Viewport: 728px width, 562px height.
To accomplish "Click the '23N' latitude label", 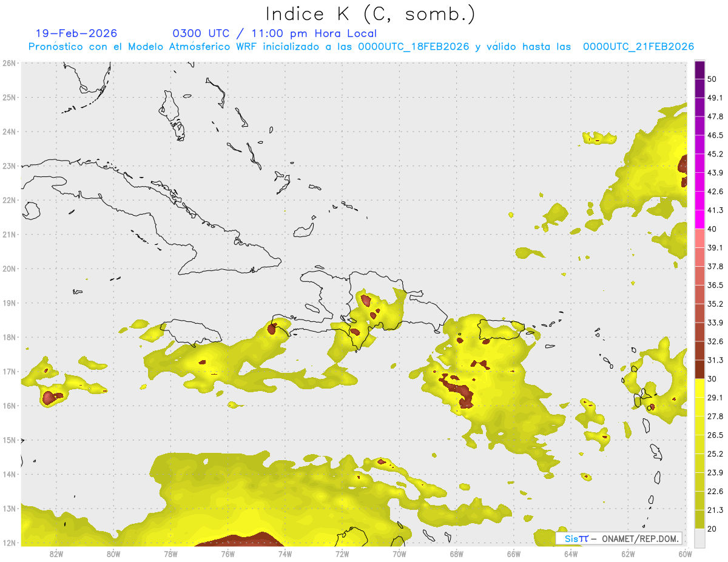I will point(9,166).
